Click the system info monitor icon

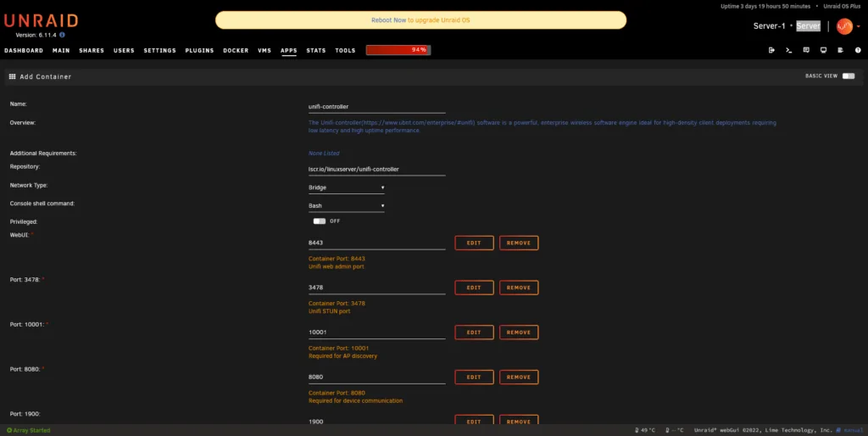point(823,50)
